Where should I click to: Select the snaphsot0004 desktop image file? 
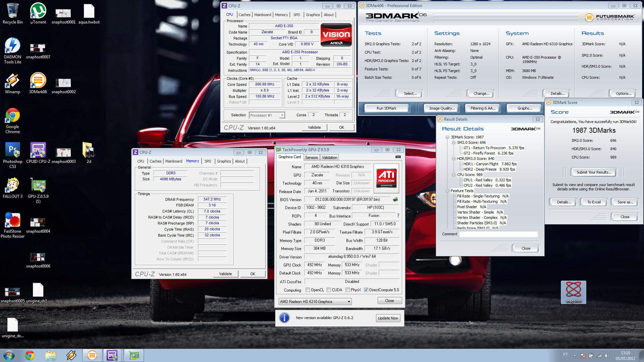[38, 225]
